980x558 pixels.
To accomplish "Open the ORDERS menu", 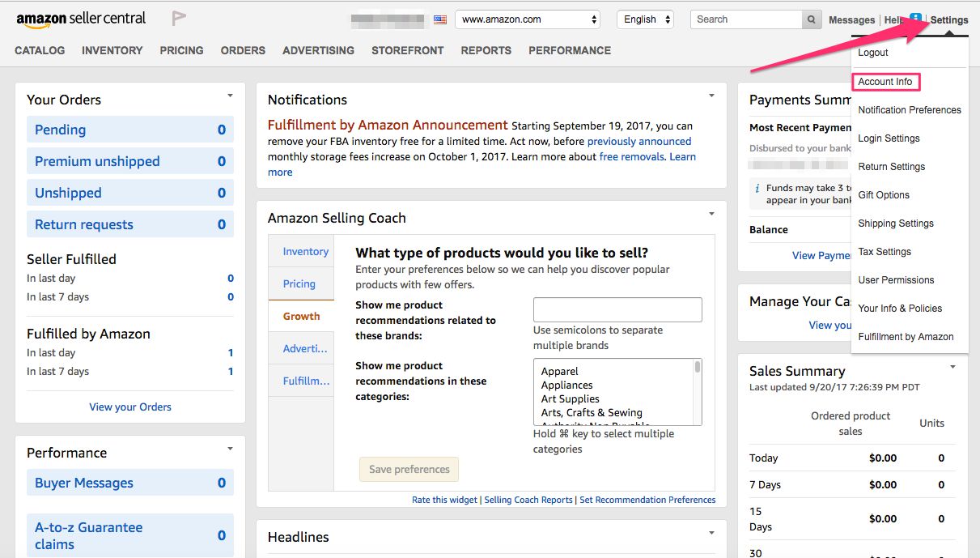I will point(243,50).
